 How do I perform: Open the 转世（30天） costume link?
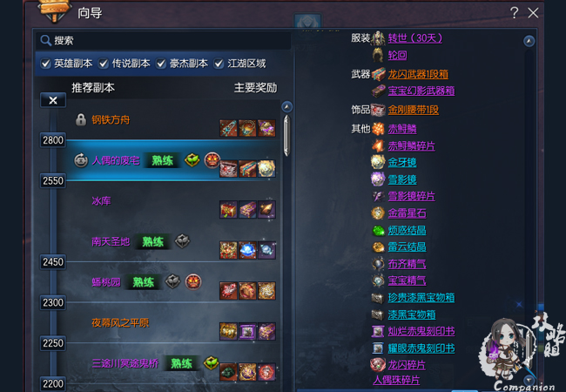click(x=415, y=38)
